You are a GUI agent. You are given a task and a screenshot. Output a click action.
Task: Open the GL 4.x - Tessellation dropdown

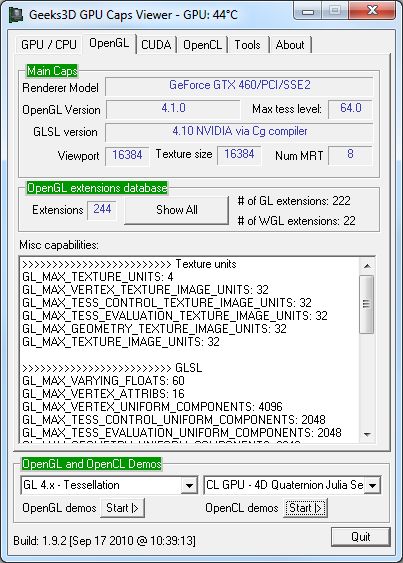[x=189, y=486]
